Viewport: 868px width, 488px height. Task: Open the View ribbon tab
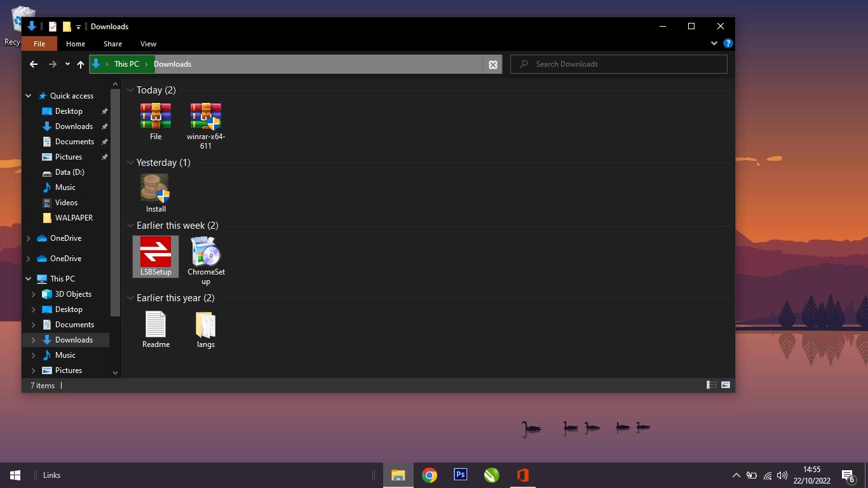[148, 44]
